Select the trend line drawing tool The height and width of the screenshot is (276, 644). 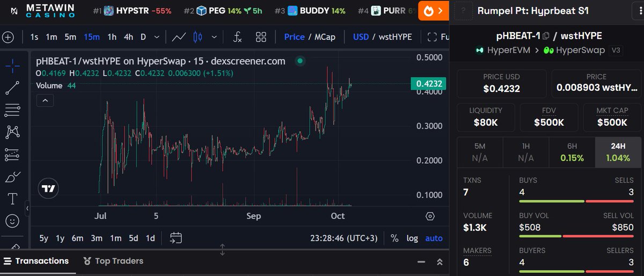12,88
